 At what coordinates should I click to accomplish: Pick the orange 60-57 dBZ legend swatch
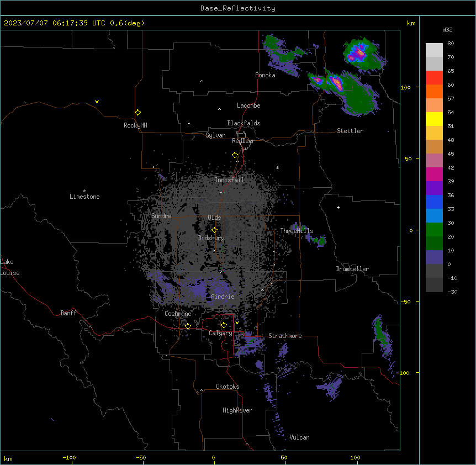pyautogui.click(x=434, y=91)
